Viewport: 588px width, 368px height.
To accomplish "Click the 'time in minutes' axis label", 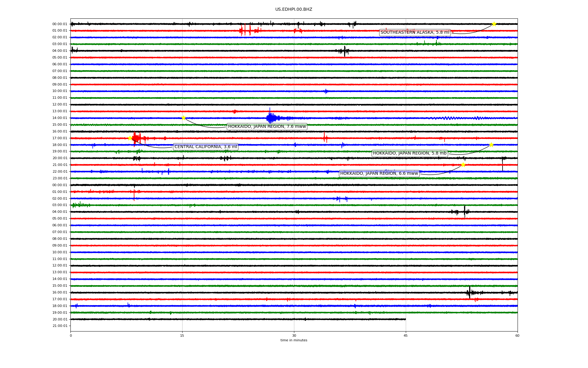I will (x=294, y=340).
